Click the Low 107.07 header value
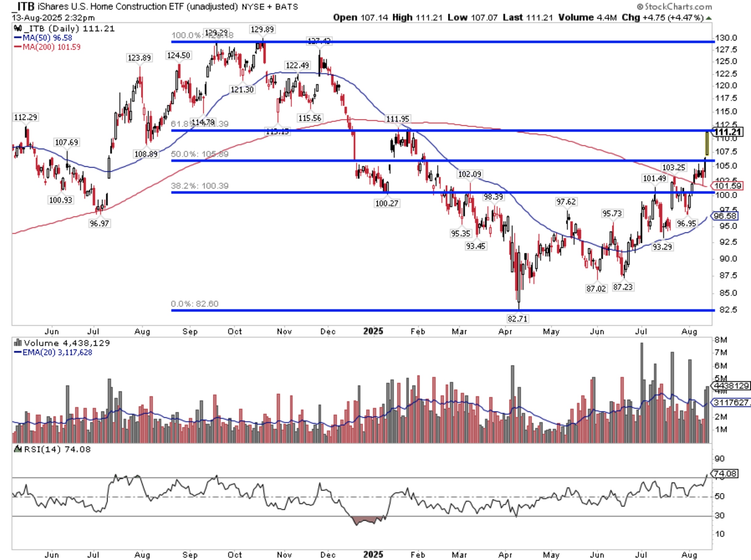Screen dimensions: 751x560 [473, 18]
